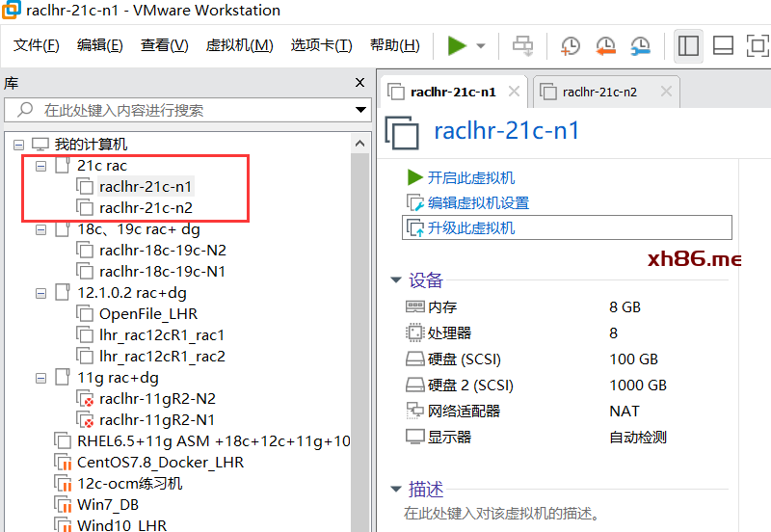Screen dimensions: 771x532
Task: Take a snapshot using the toolbar icon
Action: coord(571,45)
